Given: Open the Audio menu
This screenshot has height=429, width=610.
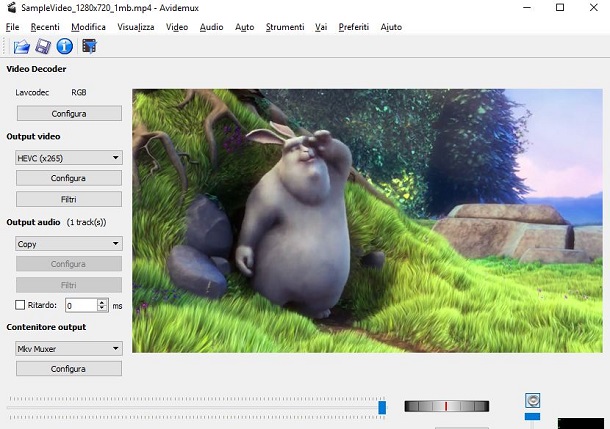Looking at the screenshot, I should pos(211,27).
